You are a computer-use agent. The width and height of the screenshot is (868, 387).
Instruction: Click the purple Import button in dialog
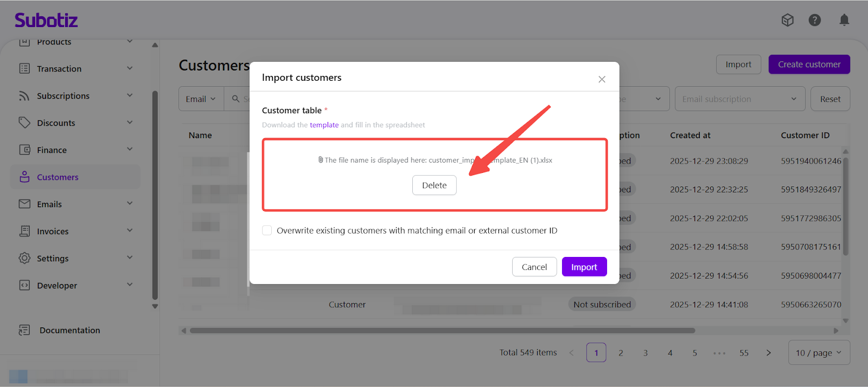[584, 267]
